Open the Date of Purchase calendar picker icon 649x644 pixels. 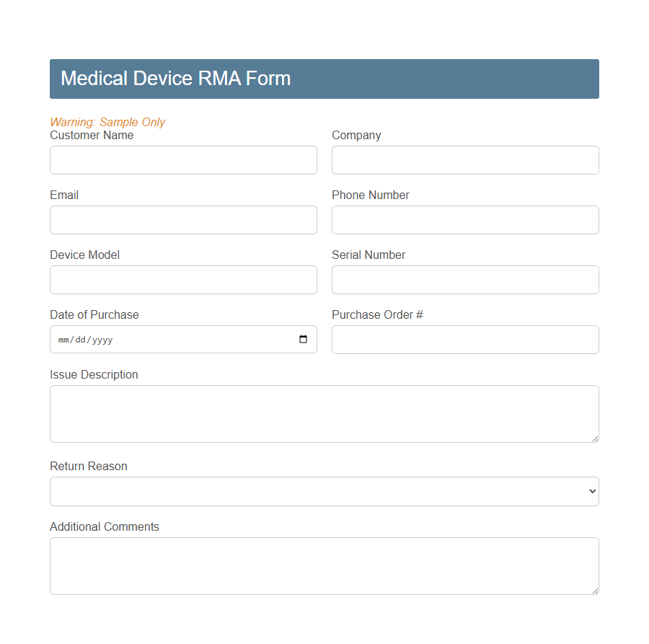[x=302, y=339]
